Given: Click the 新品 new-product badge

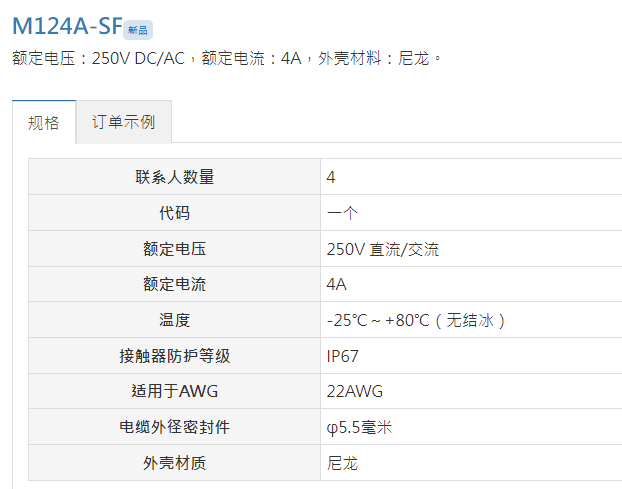Looking at the screenshot, I should 138,30.
